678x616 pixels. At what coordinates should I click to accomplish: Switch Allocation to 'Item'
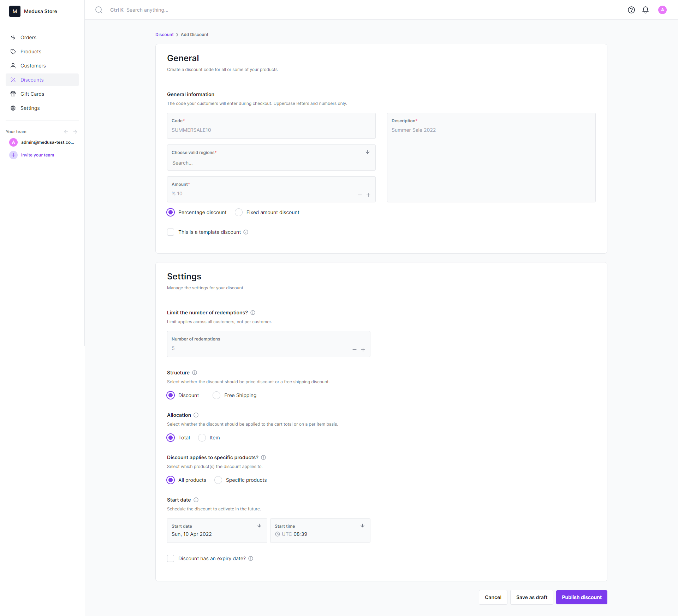point(202,438)
